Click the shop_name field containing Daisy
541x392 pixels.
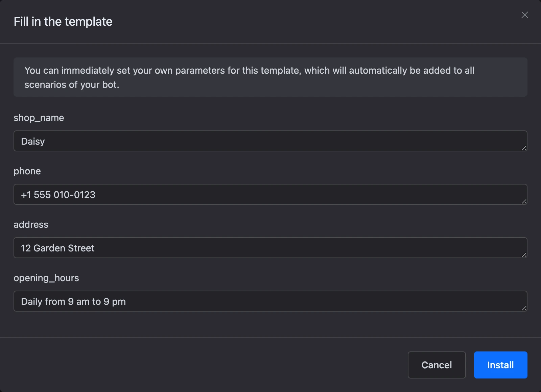[270, 141]
